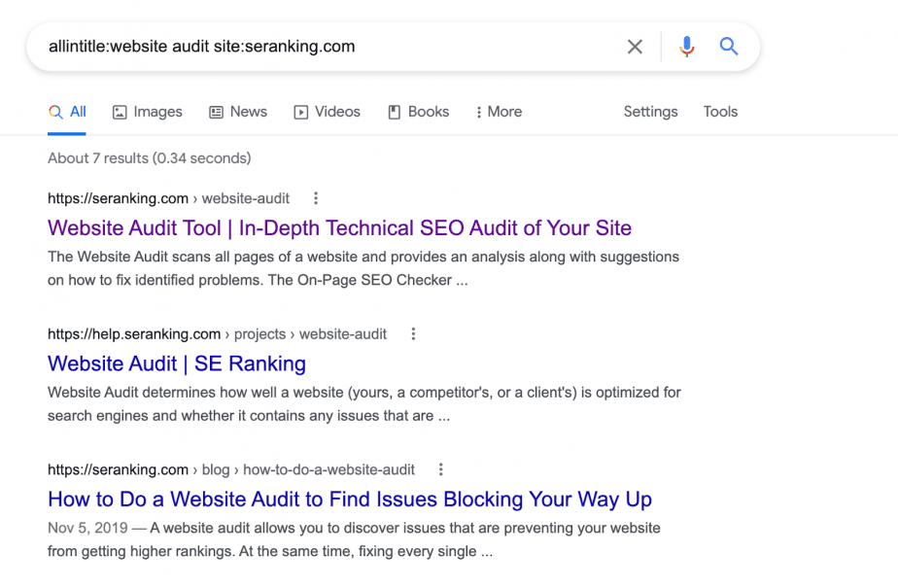
Task: Open options menu for how-to-do-a-website-audit result
Action: (440, 469)
